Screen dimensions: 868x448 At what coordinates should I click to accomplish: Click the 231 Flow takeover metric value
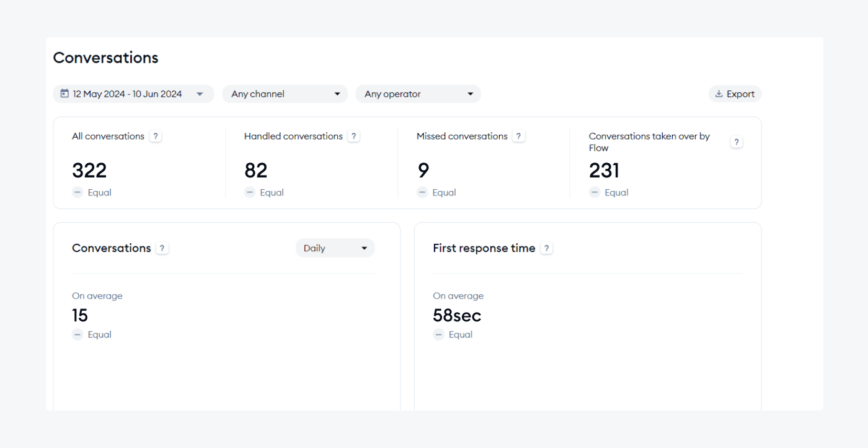click(x=604, y=170)
